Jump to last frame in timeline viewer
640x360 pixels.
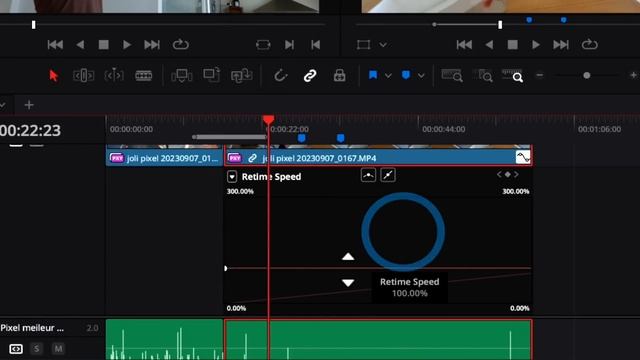[561, 44]
